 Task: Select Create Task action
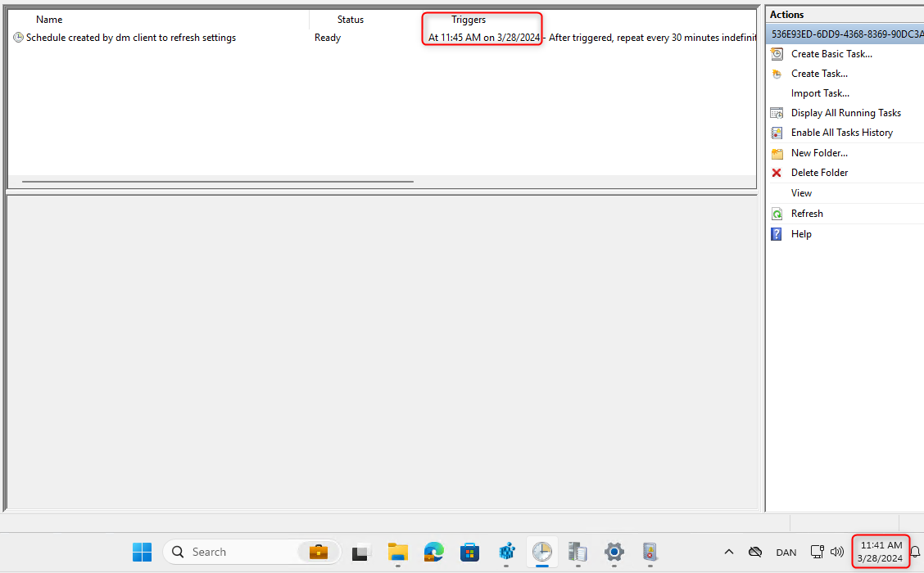(819, 74)
